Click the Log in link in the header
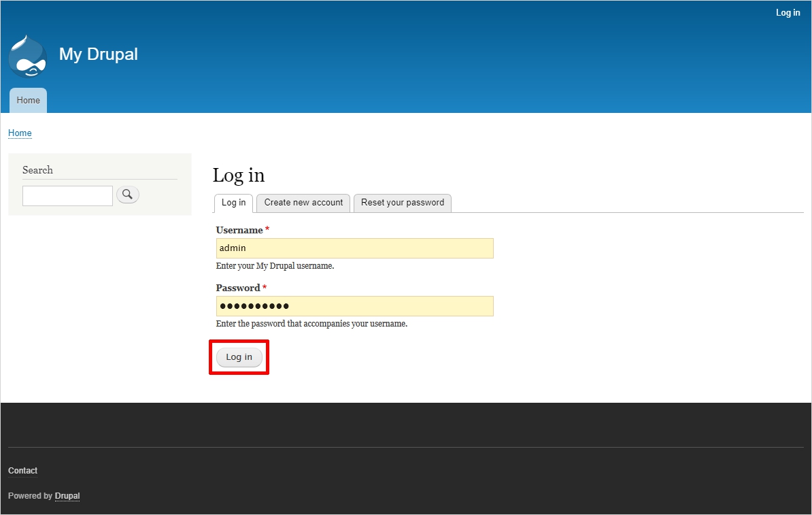812x515 pixels. pos(788,13)
